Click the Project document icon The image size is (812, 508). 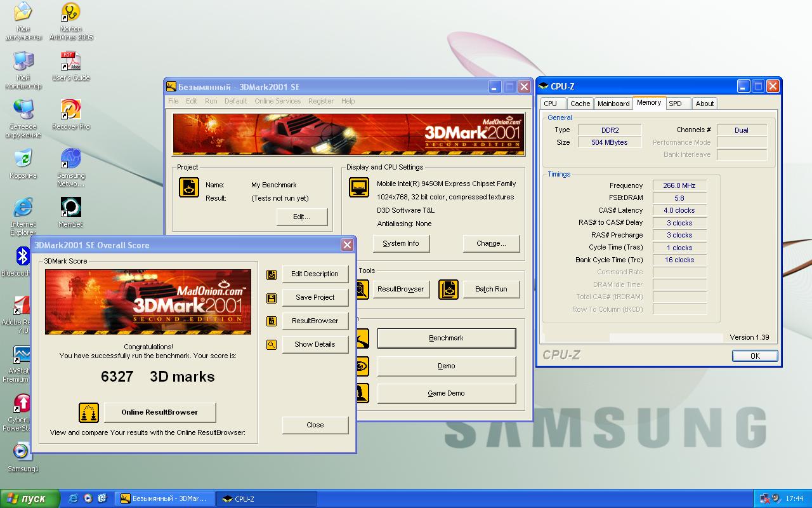[189, 187]
